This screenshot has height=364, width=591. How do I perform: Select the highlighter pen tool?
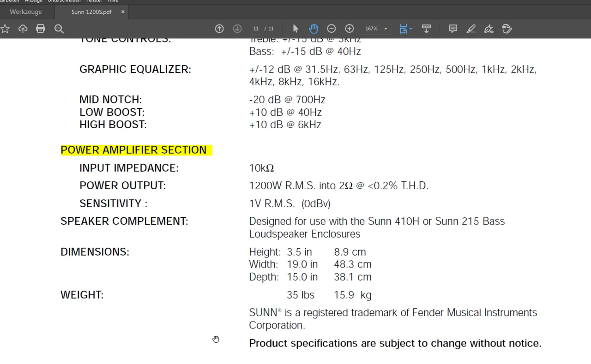point(471,29)
